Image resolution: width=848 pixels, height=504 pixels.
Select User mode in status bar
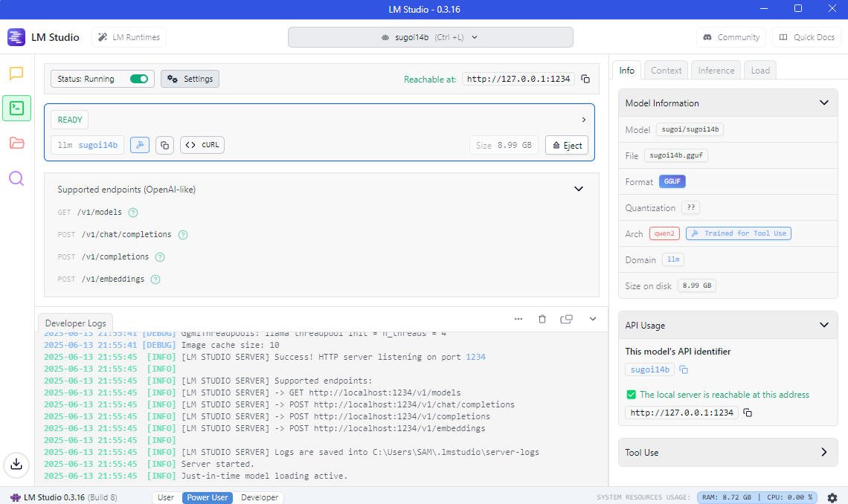165,497
